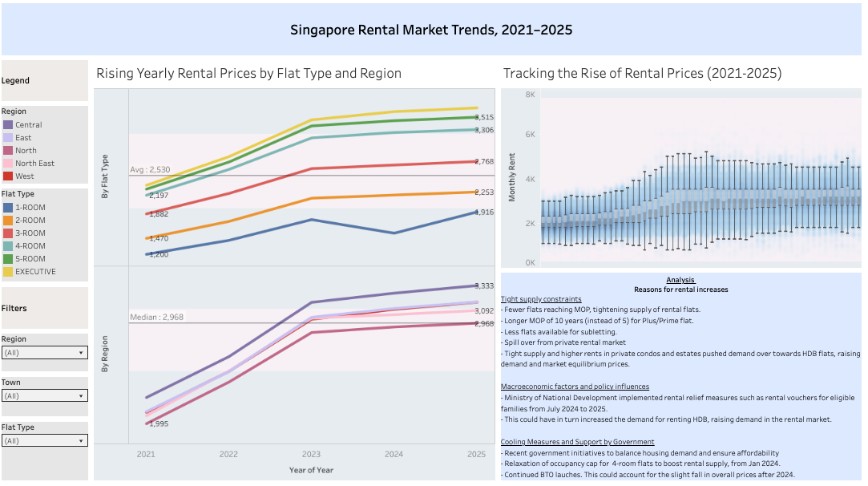The width and height of the screenshot is (868, 486).
Task: Click the 3-ROOM legend entry
Action: pyautogui.click(x=30, y=233)
